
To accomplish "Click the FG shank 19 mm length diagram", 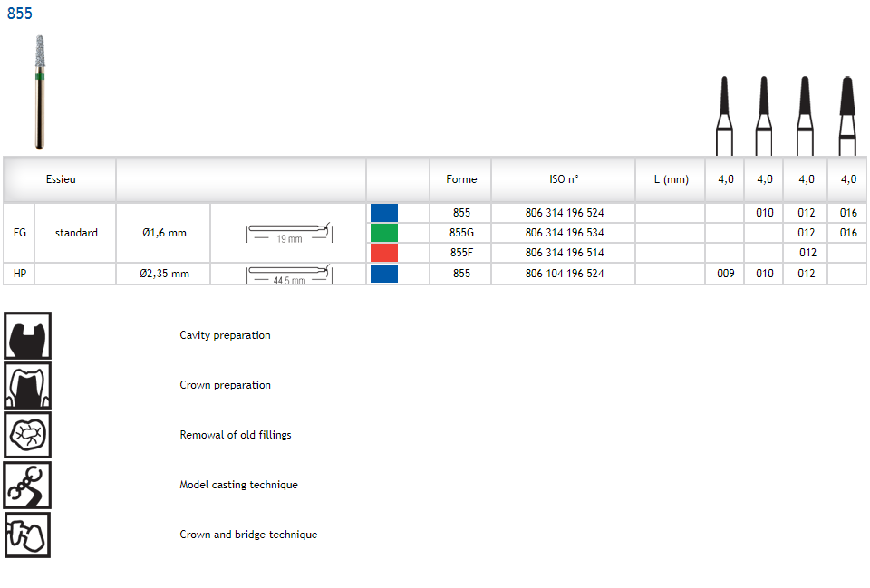I will click(x=288, y=233).
